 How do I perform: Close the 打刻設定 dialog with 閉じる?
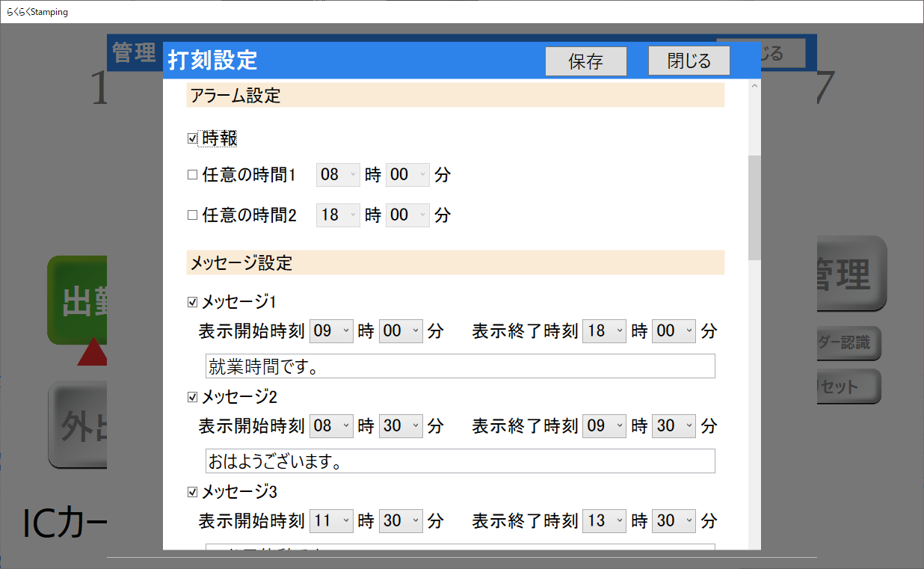pos(689,61)
